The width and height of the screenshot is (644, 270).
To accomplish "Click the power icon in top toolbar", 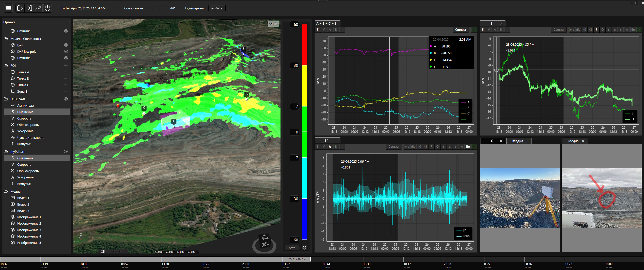I will click(48, 8).
